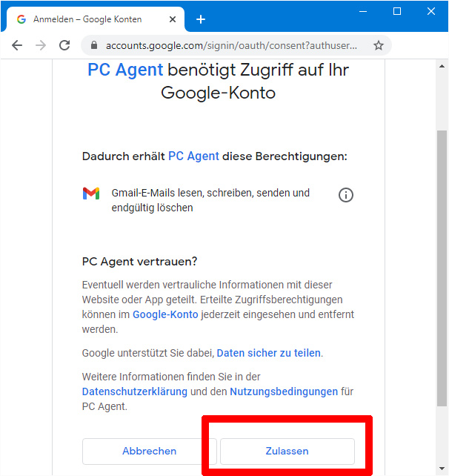Click the info icon beside Gmail permission
Viewport: 449px width, 476px height.
346,195
